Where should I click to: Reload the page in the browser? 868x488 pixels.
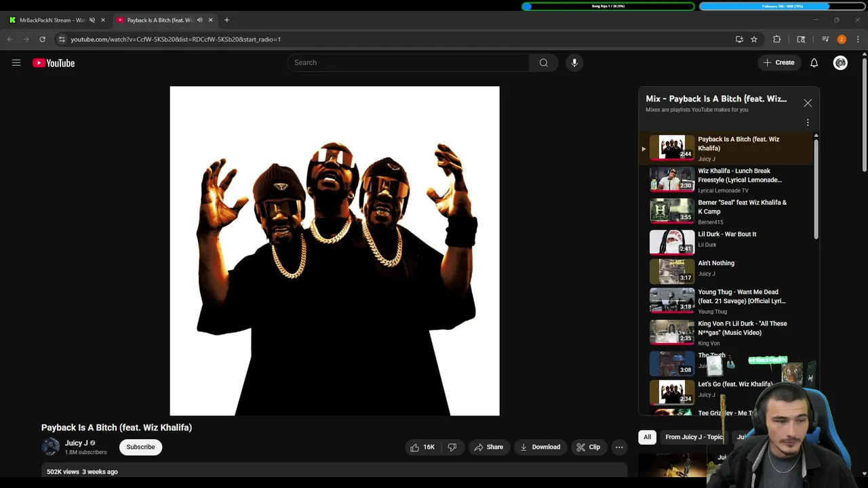(x=42, y=39)
